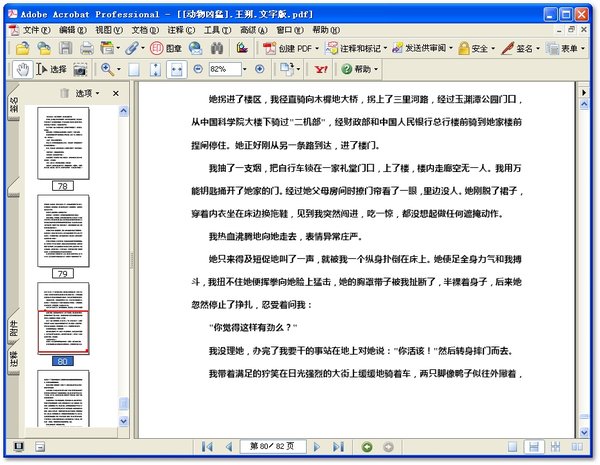Set Actual Size page view
The width and height of the screenshot is (600, 465).
point(134,70)
